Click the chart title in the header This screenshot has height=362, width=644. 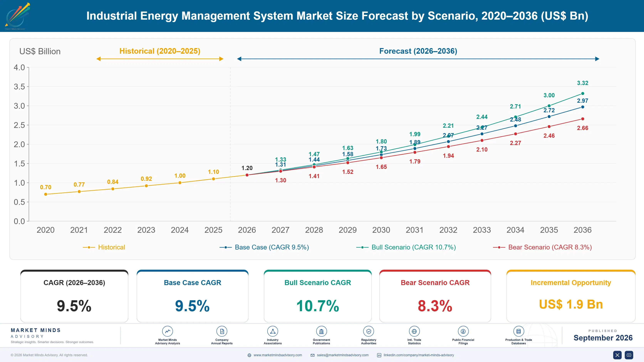tap(337, 16)
